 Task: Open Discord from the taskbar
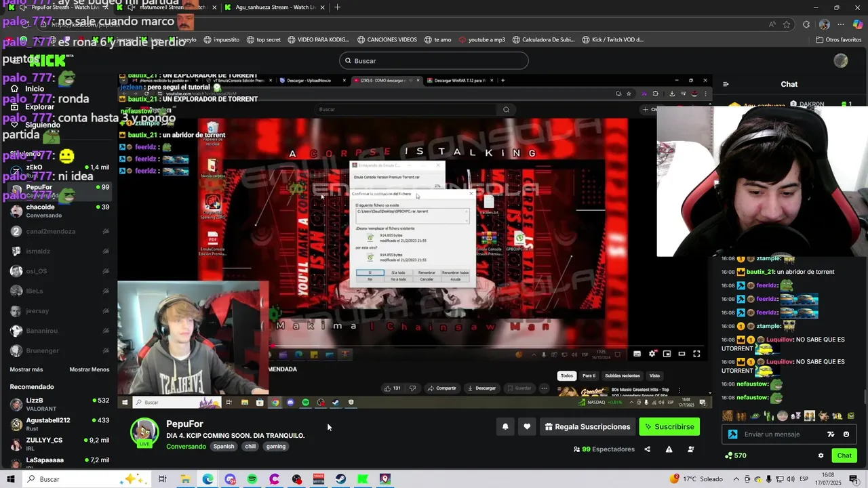pyautogui.click(x=230, y=479)
